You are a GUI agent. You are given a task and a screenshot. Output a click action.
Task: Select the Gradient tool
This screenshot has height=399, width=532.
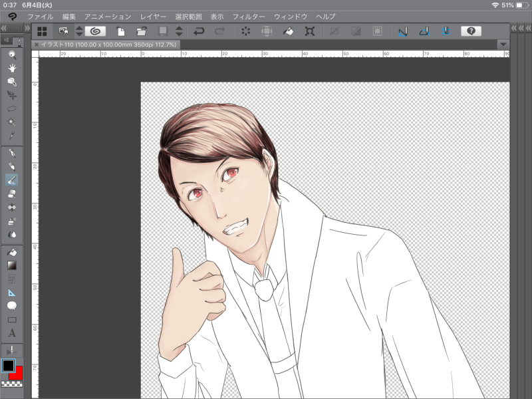click(11, 265)
